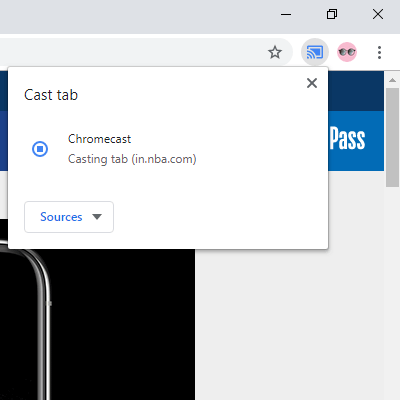Close the Chrome window
Viewport: 400px width, 400px height.
(x=378, y=14)
